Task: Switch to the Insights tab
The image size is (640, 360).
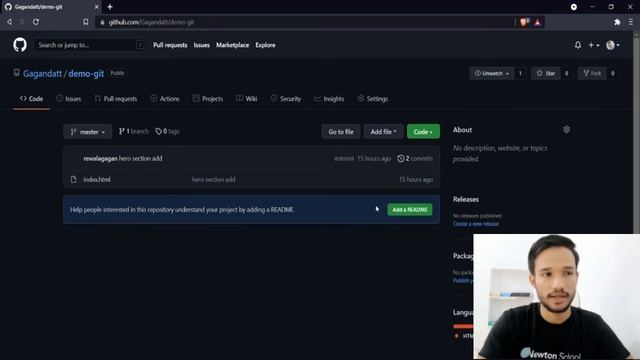Action: [x=329, y=99]
